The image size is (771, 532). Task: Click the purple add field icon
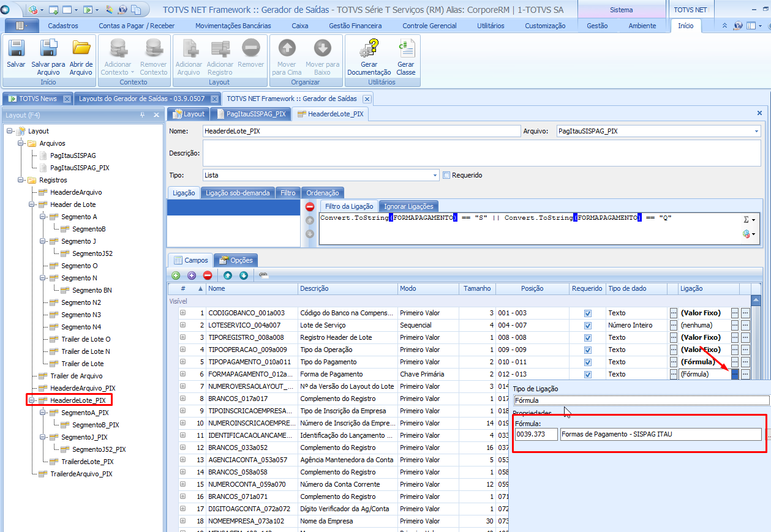pyautogui.click(x=192, y=275)
